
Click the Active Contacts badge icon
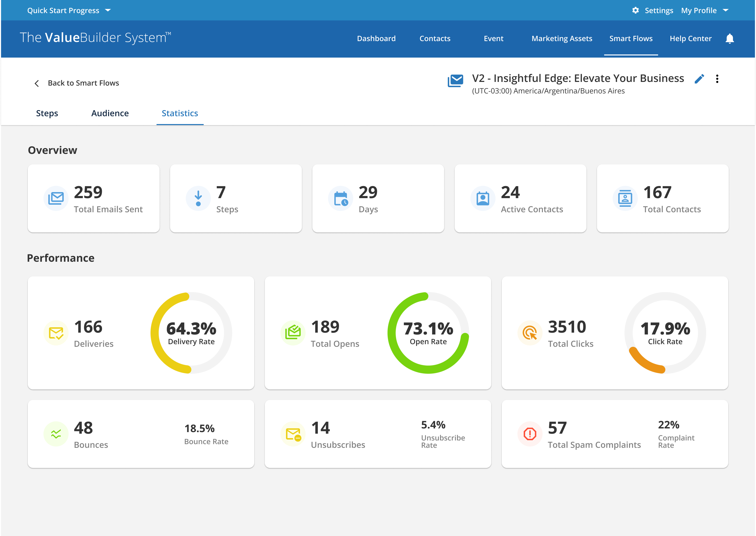[483, 198]
